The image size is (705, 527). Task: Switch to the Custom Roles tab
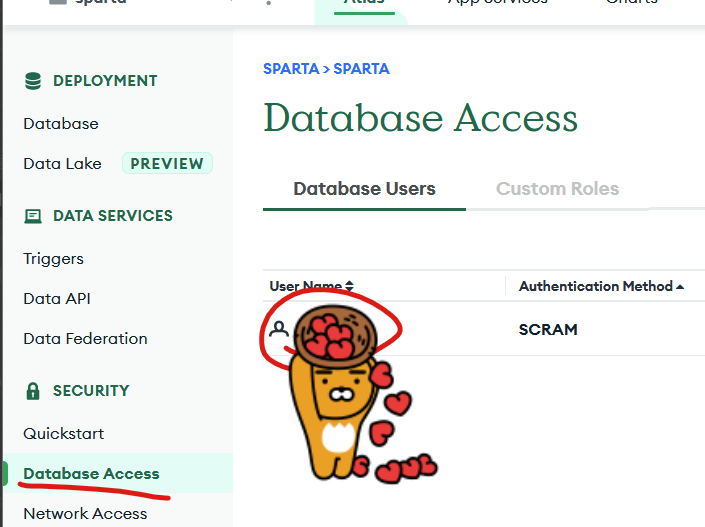pos(558,189)
